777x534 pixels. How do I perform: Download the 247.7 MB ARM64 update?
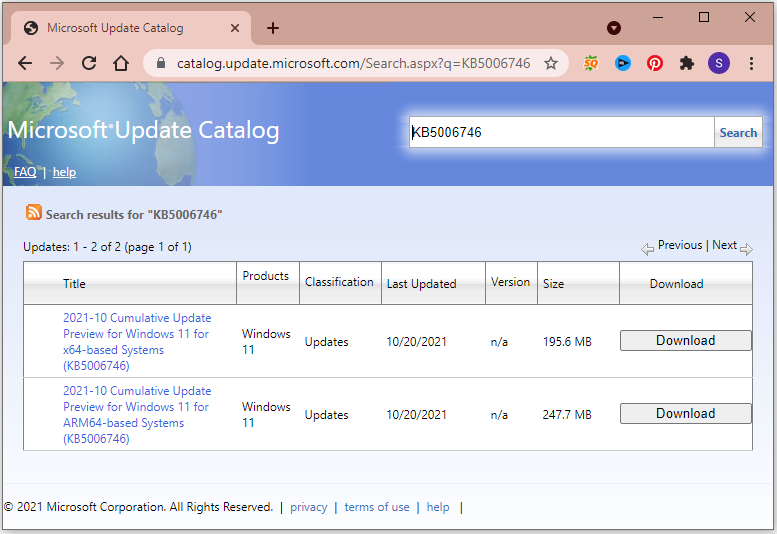686,414
